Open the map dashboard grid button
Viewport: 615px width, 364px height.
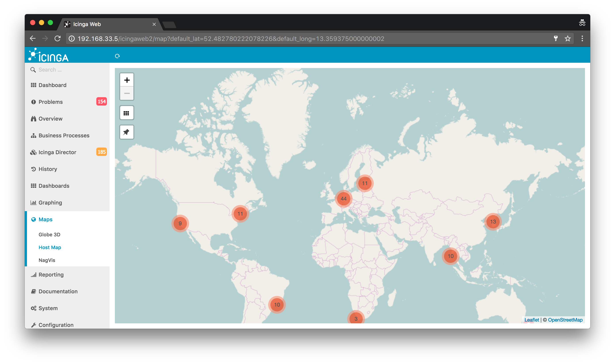(x=127, y=113)
